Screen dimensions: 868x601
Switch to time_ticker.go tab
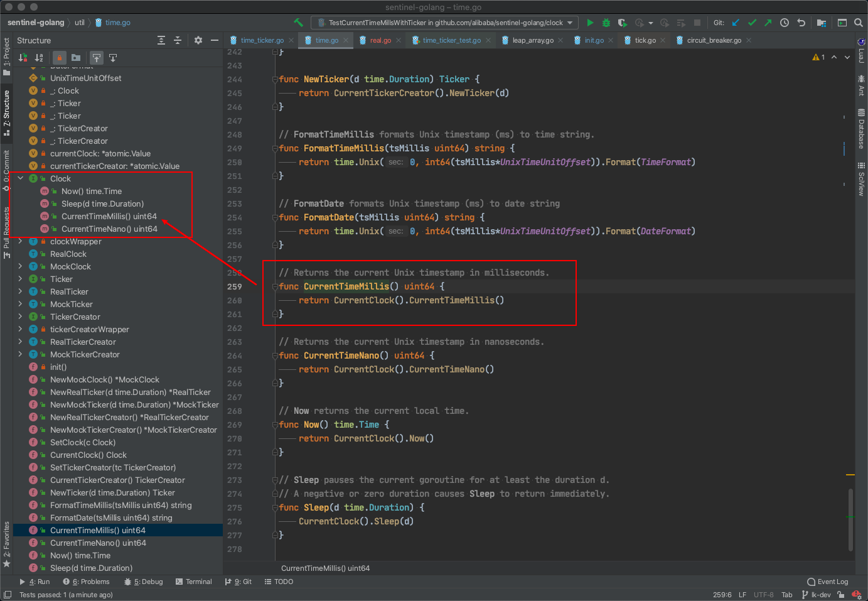(262, 40)
